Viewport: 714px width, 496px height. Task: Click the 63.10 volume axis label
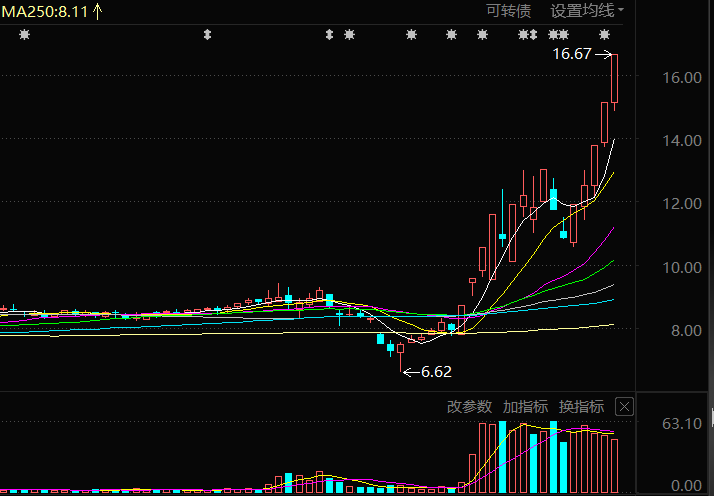(x=682, y=424)
